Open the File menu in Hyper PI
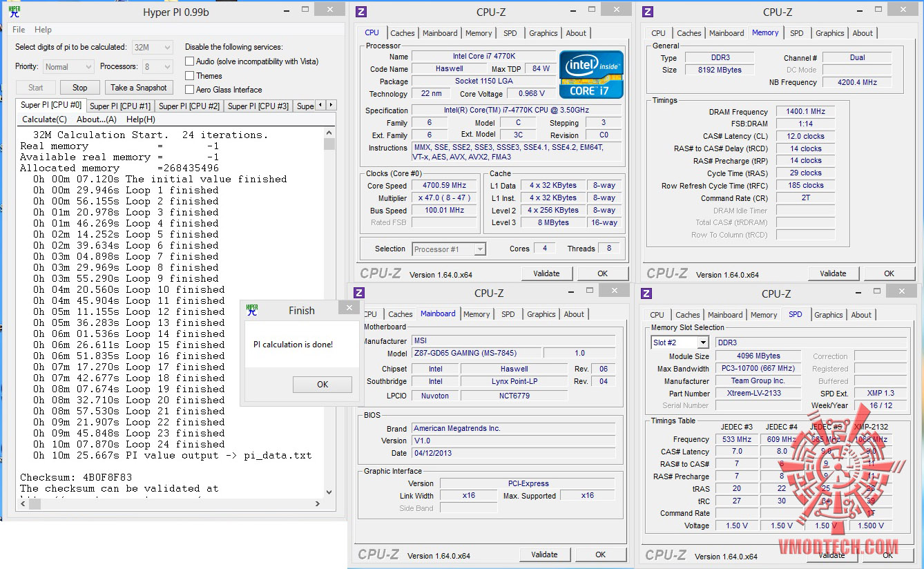This screenshot has height=569, width=924. (19, 30)
